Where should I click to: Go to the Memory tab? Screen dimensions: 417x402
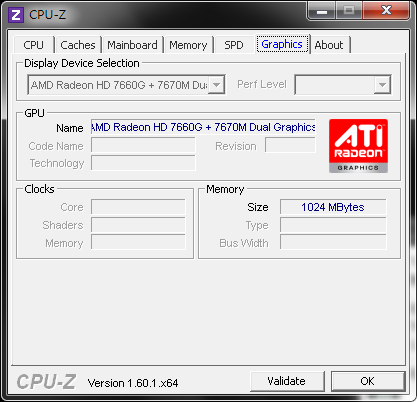[188, 45]
